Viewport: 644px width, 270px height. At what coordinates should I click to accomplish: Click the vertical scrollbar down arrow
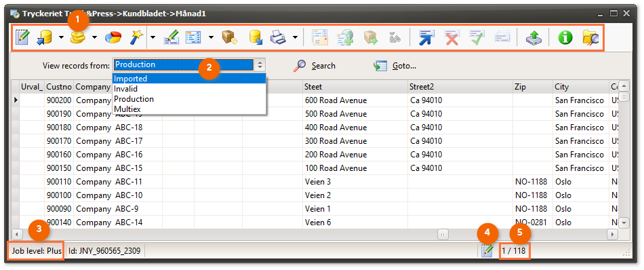pyautogui.click(x=624, y=223)
